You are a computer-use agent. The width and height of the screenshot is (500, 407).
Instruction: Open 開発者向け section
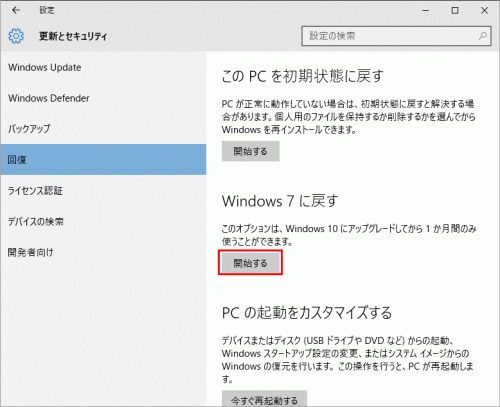tap(103, 252)
